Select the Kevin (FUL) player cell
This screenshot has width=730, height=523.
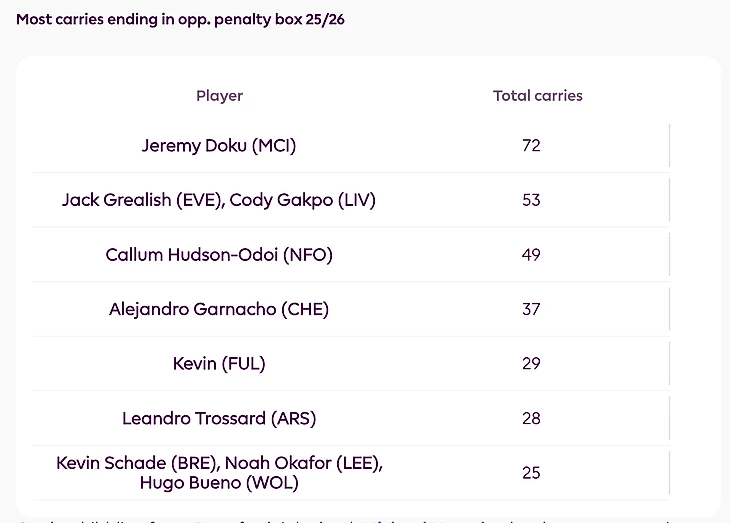[219, 364]
